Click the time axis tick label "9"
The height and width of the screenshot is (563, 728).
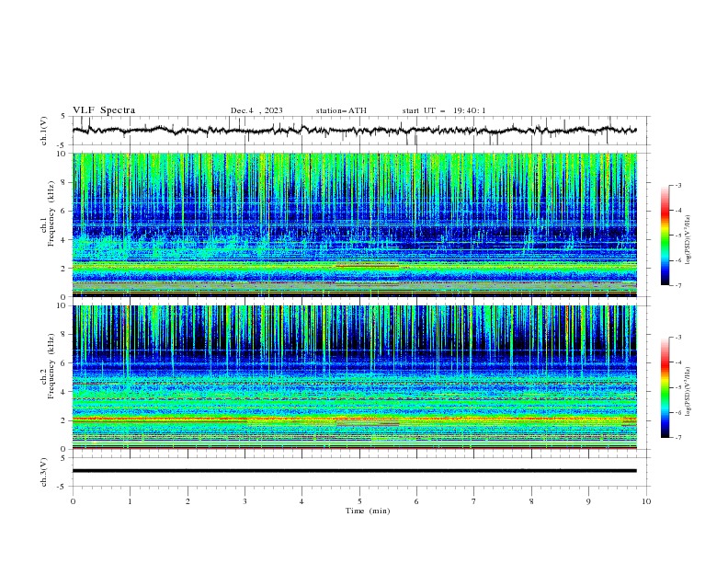pyautogui.click(x=588, y=501)
